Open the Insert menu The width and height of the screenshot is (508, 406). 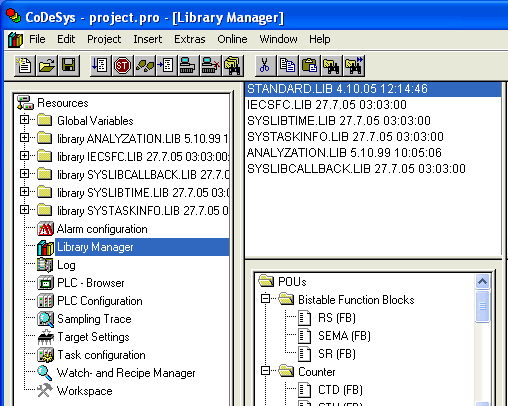(x=148, y=39)
